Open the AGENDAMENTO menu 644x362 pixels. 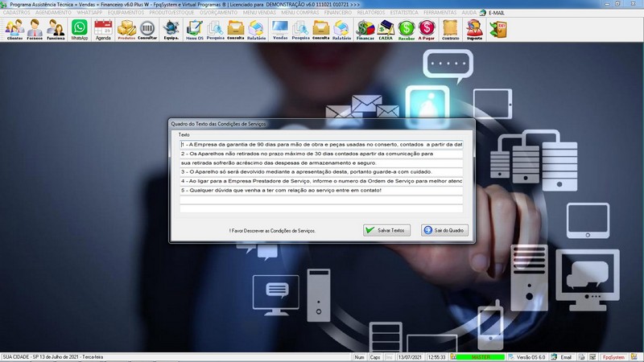(x=53, y=13)
